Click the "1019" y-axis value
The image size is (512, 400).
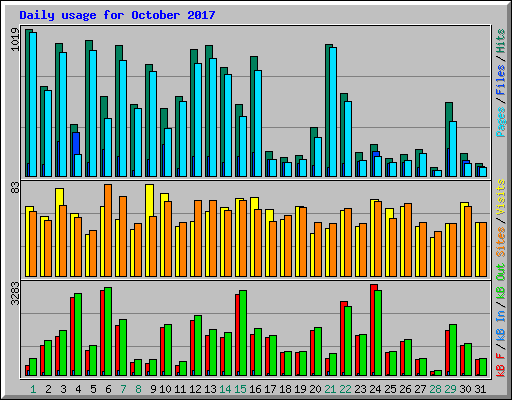(x=15, y=39)
